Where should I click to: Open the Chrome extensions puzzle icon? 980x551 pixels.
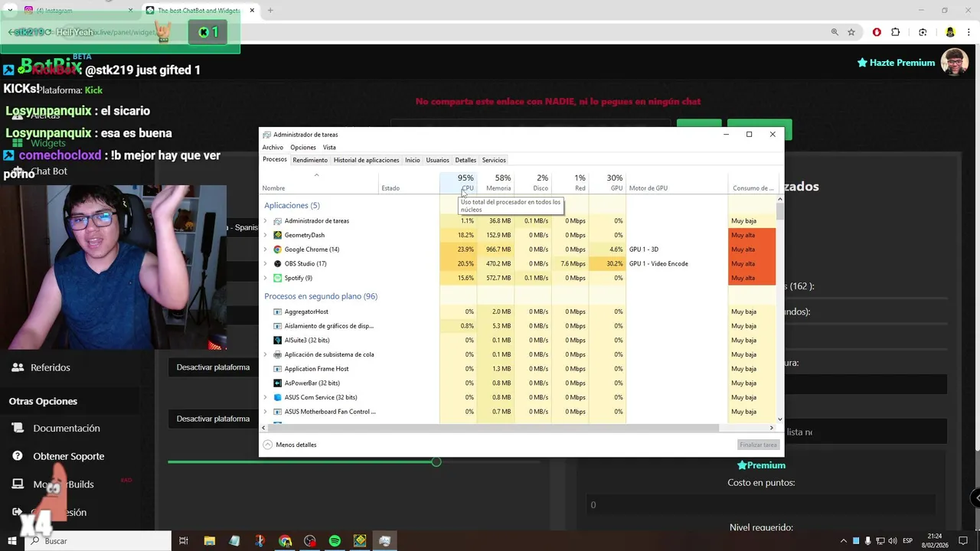coord(896,32)
